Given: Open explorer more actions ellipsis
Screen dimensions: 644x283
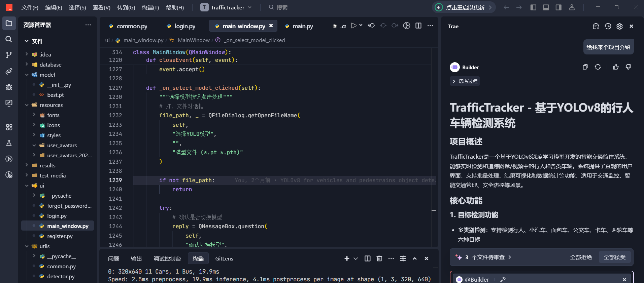Looking at the screenshot, I should pos(88,25).
